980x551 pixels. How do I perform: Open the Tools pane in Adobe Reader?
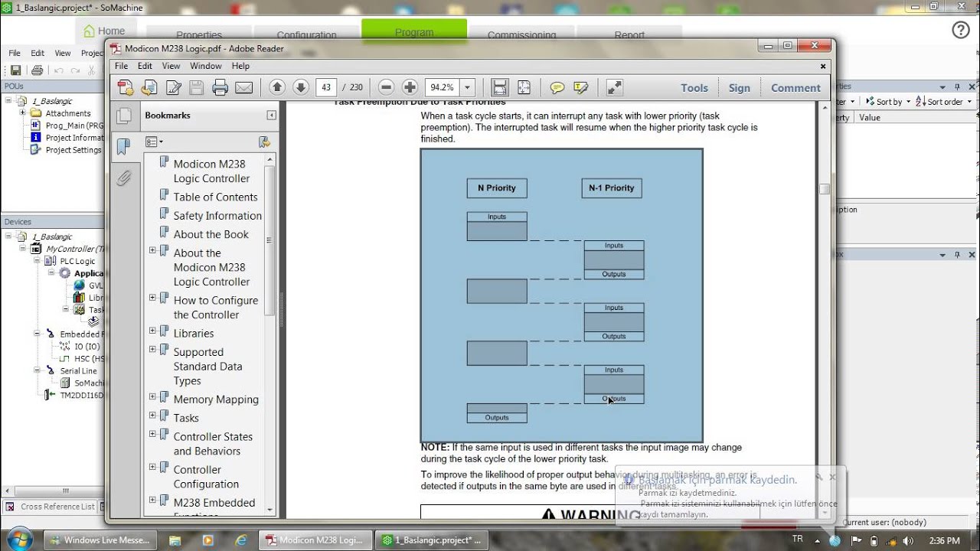[x=694, y=88]
